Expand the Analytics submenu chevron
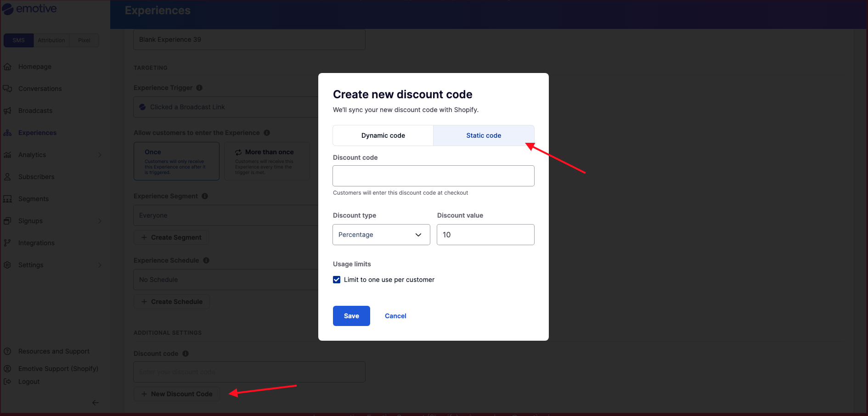The height and width of the screenshot is (416, 868). click(x=100, y=155)
